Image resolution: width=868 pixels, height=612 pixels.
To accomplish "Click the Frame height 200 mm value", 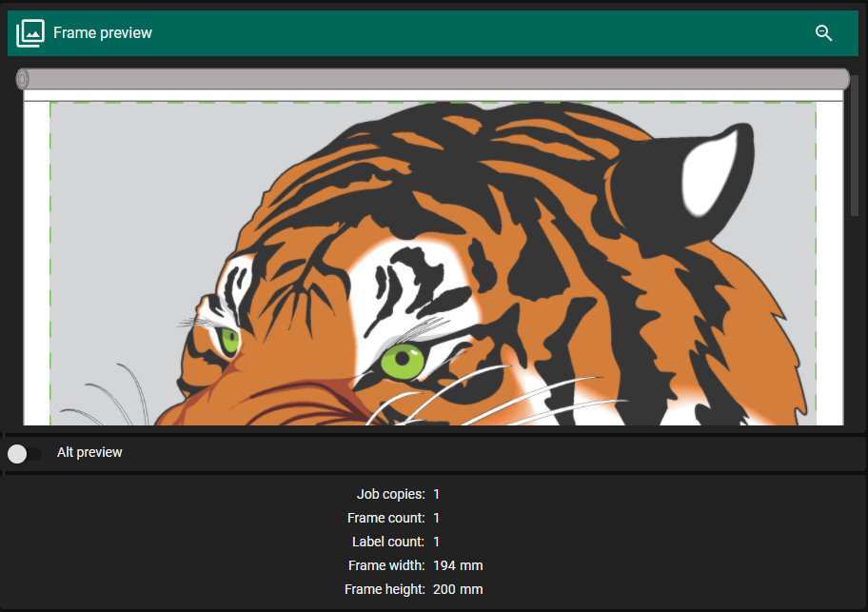I will pyautogui.click(x=458, y=589).
